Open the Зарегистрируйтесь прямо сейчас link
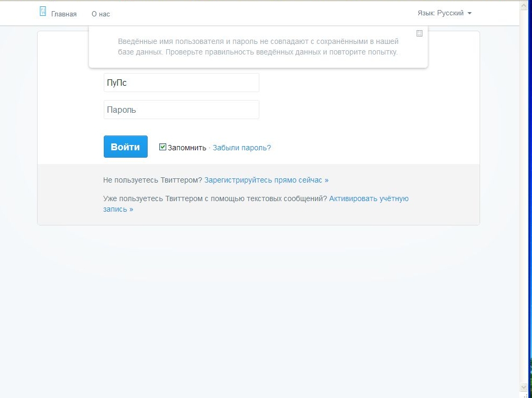The height and width of the screenshot is (398, 532). point(266,180)
